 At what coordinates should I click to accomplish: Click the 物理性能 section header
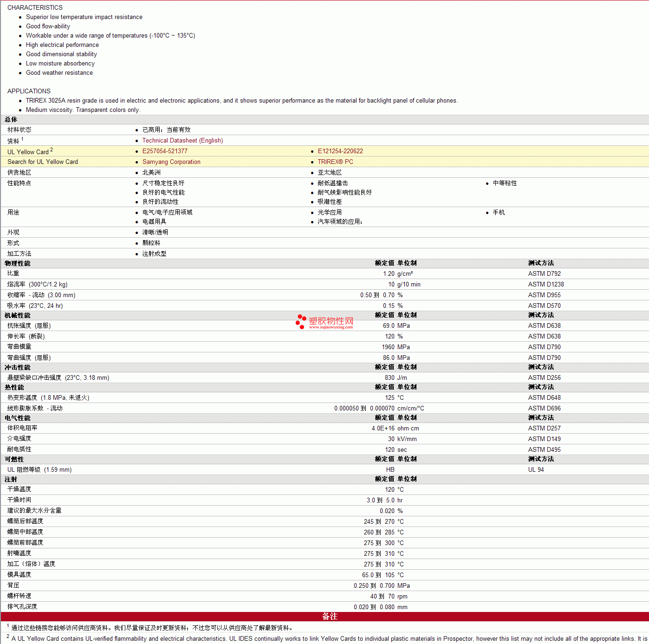point(18,264)
